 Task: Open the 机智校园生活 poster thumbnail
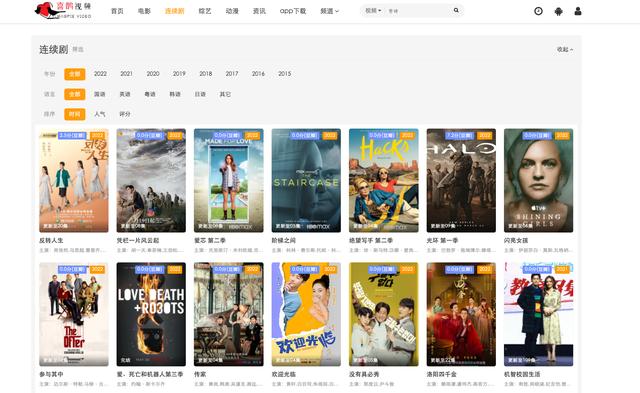tap(538, 314)
